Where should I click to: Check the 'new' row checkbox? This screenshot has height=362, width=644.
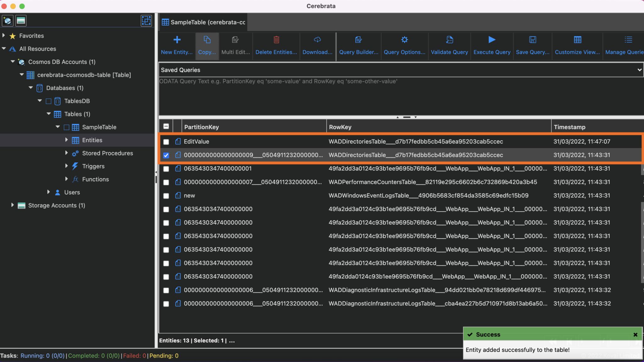pos(166,196)
